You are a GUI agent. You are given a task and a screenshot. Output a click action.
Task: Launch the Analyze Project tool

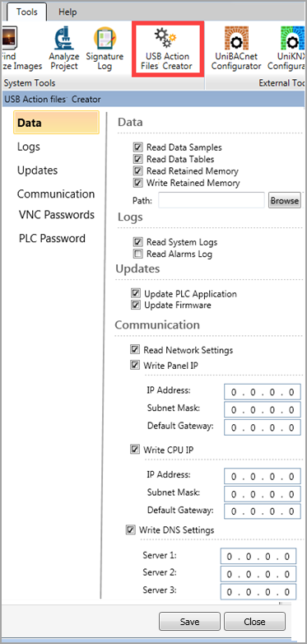64,49
